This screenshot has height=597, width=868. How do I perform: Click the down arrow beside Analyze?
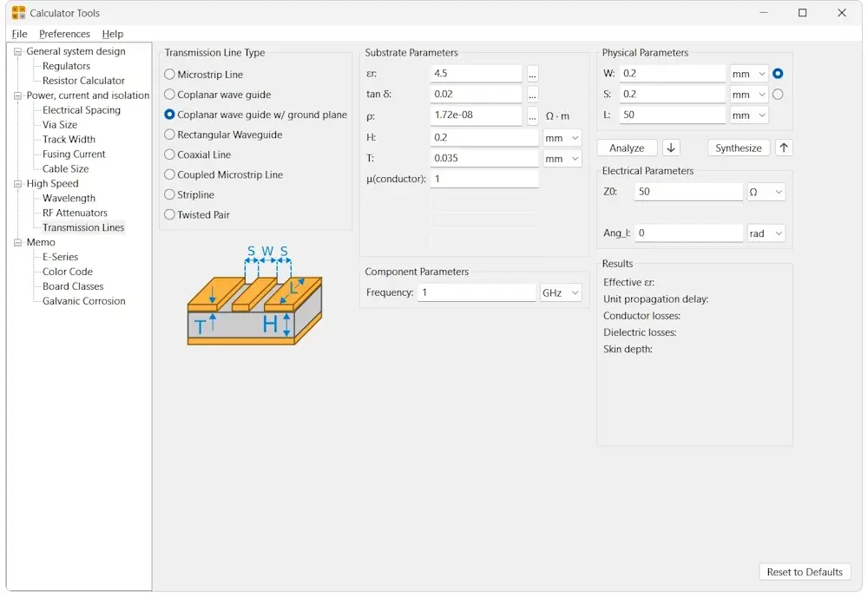[x=671, y=148]
